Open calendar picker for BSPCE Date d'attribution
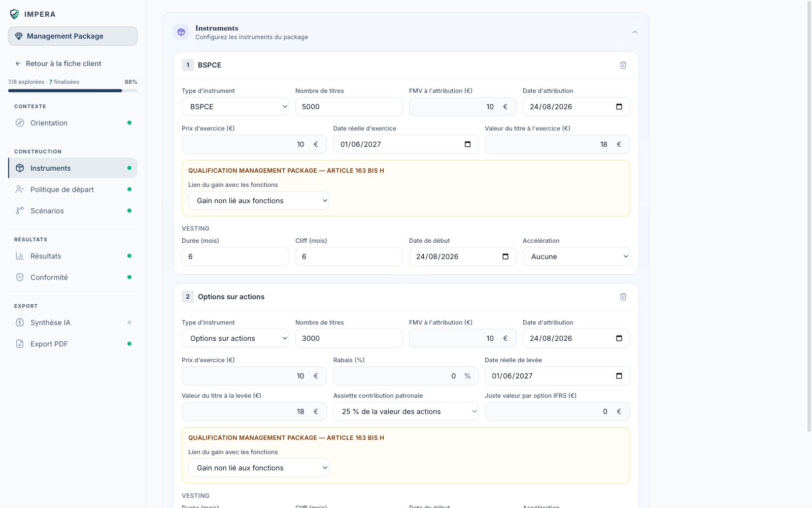Viewport: 812px width, 508px height. [x=619, y=107]
